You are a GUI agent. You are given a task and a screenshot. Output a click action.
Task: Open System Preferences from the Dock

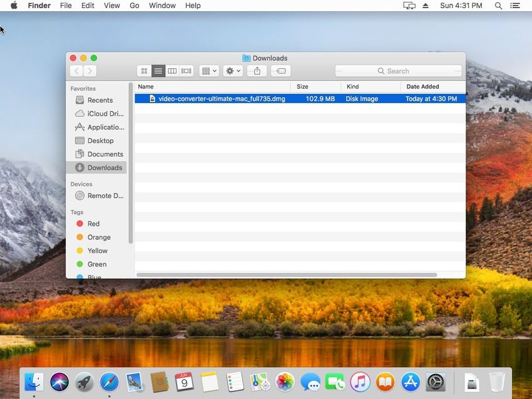(436, 381)
